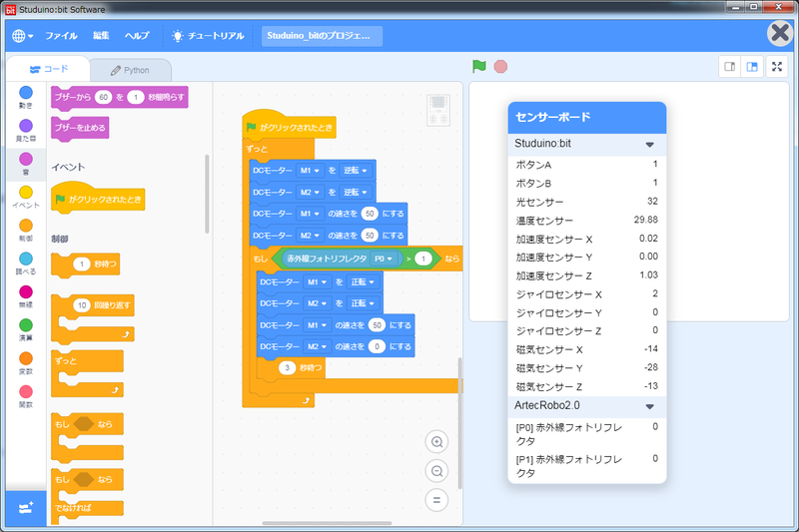Viewport: 799px width, 532px height.
Task: Open the ファイル menu
Action: point(61,36)
